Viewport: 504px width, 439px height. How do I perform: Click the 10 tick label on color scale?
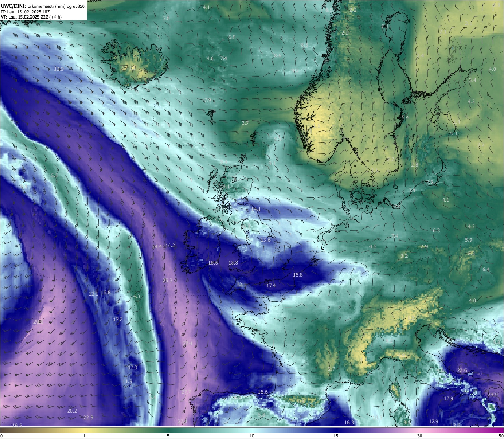[x=252, y=435]
